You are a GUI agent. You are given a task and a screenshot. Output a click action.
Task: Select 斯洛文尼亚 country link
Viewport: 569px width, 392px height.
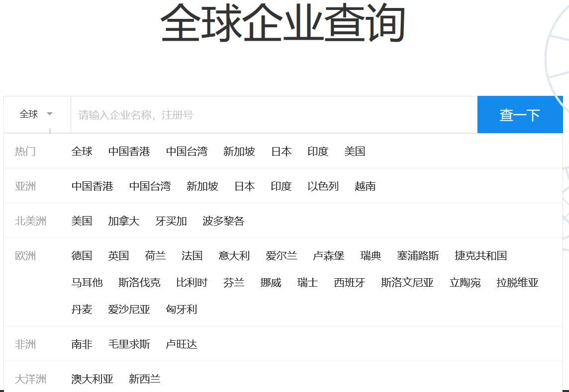407,283
